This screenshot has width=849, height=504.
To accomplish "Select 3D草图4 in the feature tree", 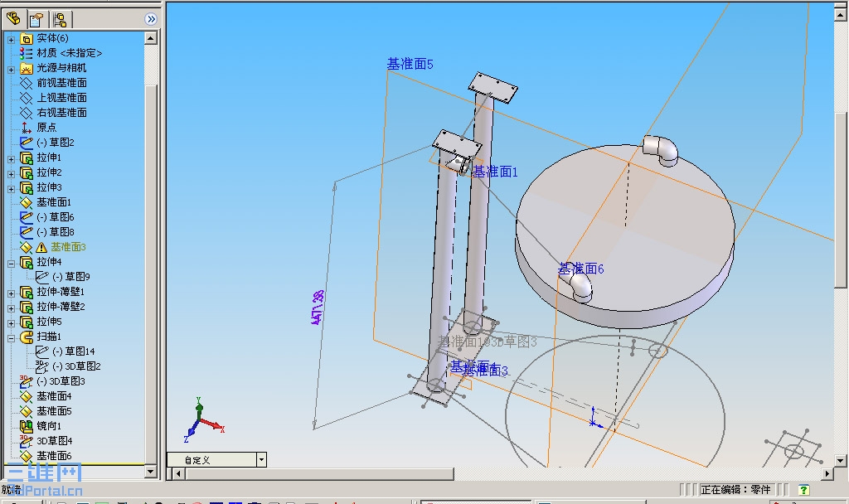I will click(54, 441).
